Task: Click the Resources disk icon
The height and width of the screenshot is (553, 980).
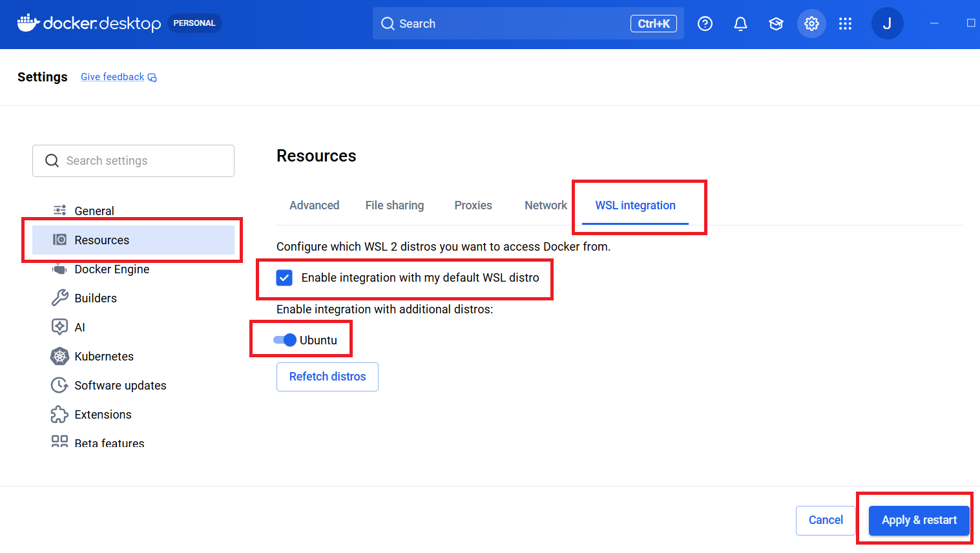Action: coord(59,240)
